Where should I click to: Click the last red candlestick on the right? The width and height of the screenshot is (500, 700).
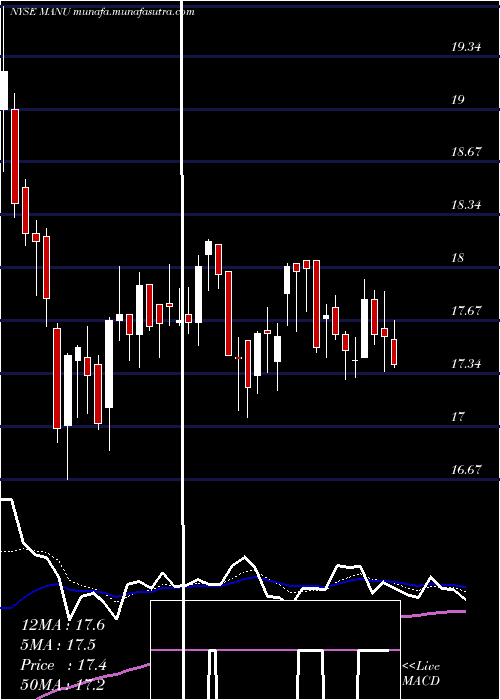coord(394,352)
